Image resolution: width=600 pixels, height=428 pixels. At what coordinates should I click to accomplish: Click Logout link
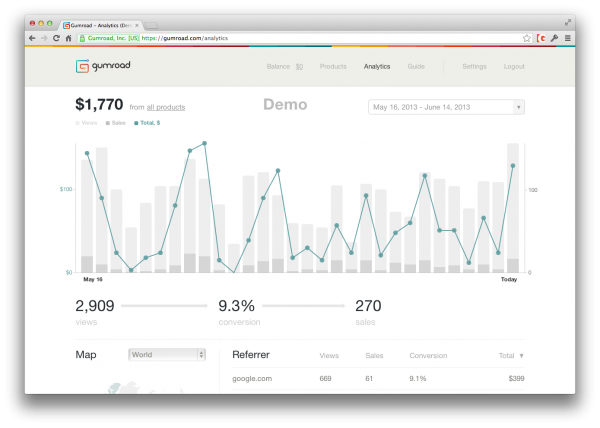click(514, 67)
